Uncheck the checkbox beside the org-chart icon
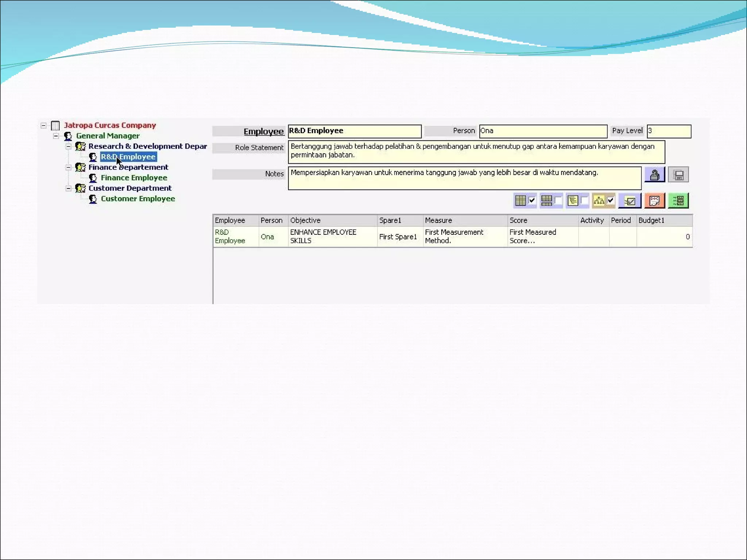 [611, 200]
